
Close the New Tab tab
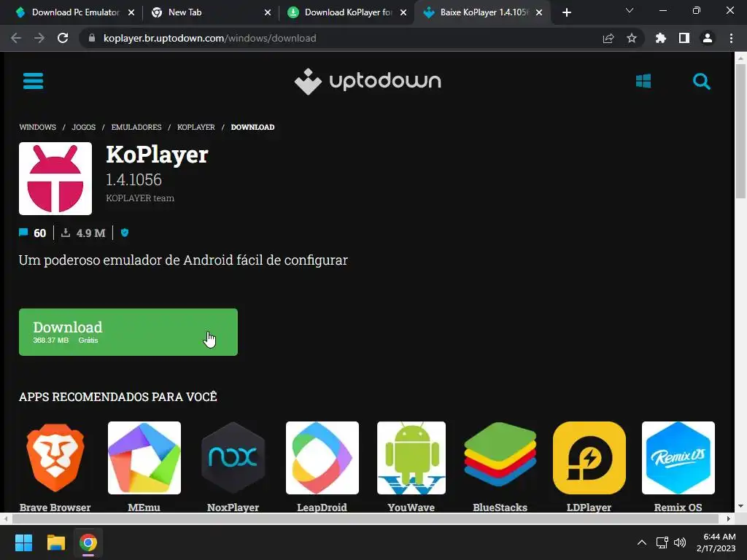pos(268,12)
